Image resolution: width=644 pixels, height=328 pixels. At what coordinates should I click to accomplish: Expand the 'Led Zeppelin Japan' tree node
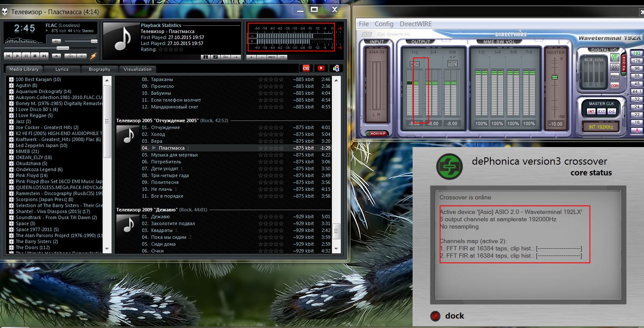click(12, 145)
